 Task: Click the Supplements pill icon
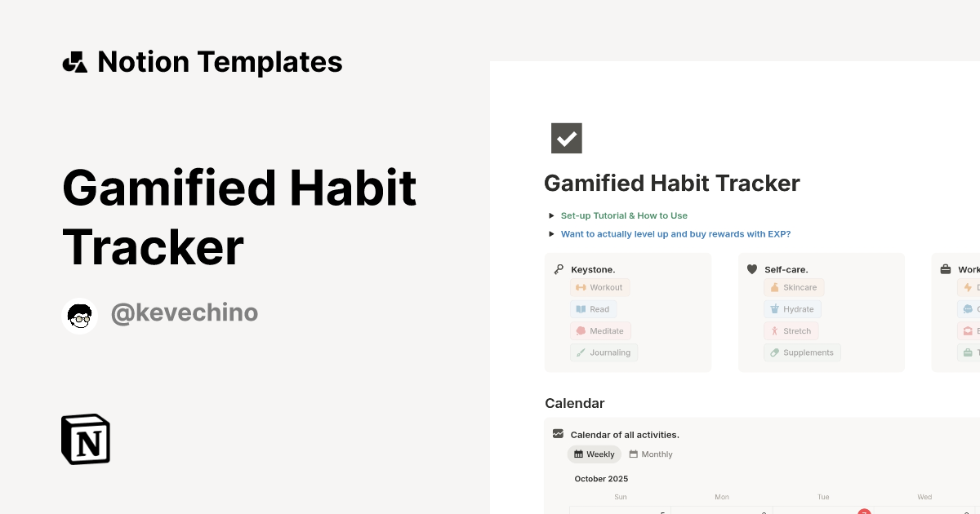774,352
